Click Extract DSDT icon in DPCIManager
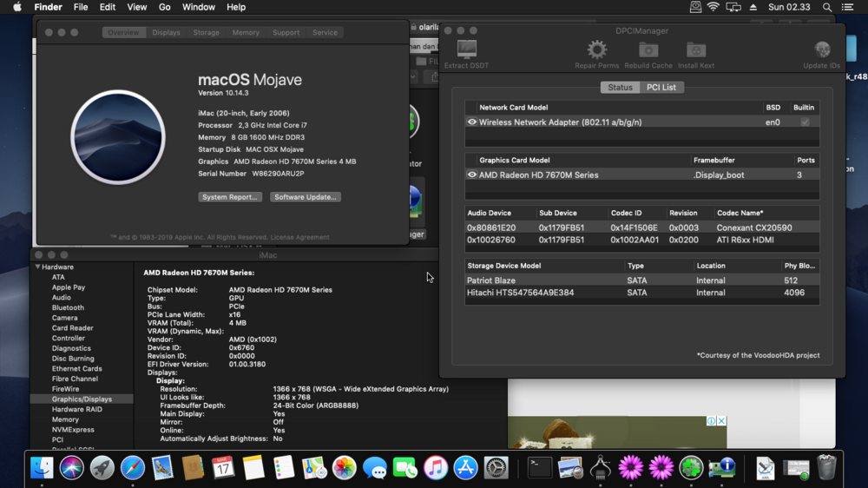The width and height of the screenshot is (868, 488). 467,49
